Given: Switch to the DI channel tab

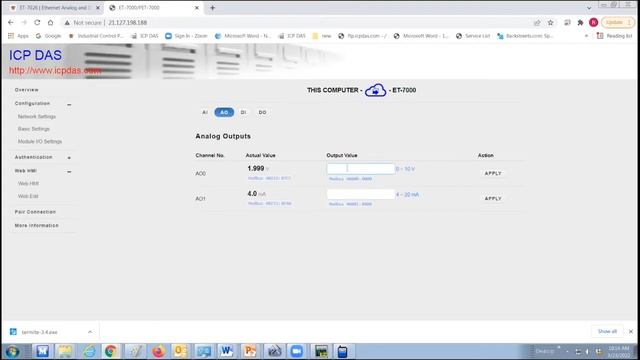Looking at the screenshot, I should click(x=243, y=112).
